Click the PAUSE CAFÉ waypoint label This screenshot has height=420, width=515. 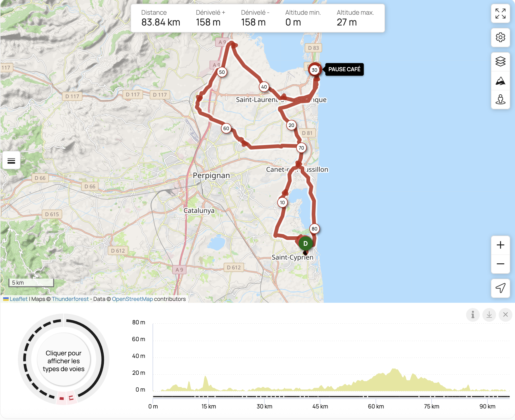[x=344, y=69]
